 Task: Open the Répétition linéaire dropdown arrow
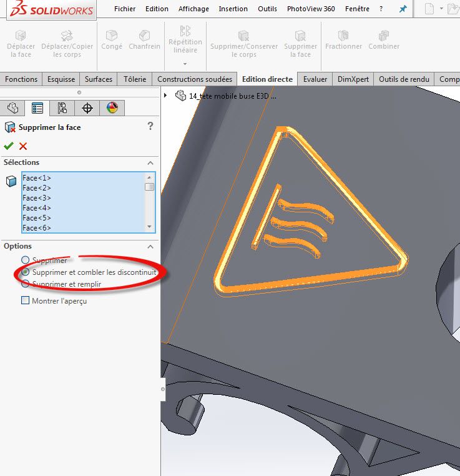(x=185, y=64)
